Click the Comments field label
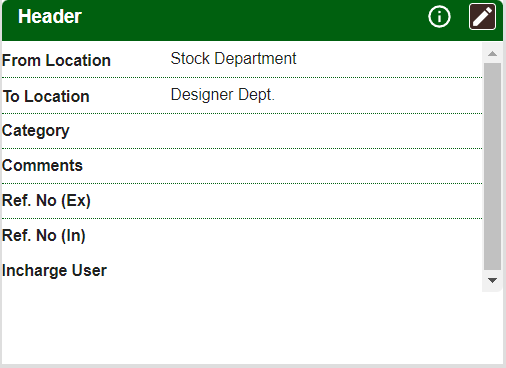The width and height of the screenshot is (506, 368). coord(42,166)
